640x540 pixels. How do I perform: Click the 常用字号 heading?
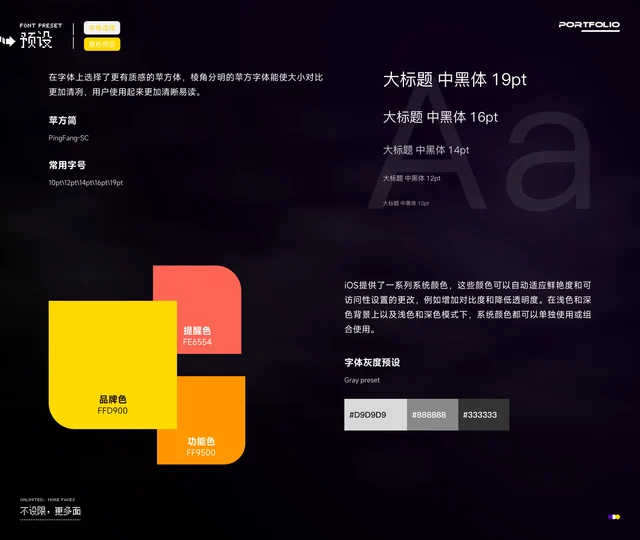pyautogui.click(x=67, y=165)
